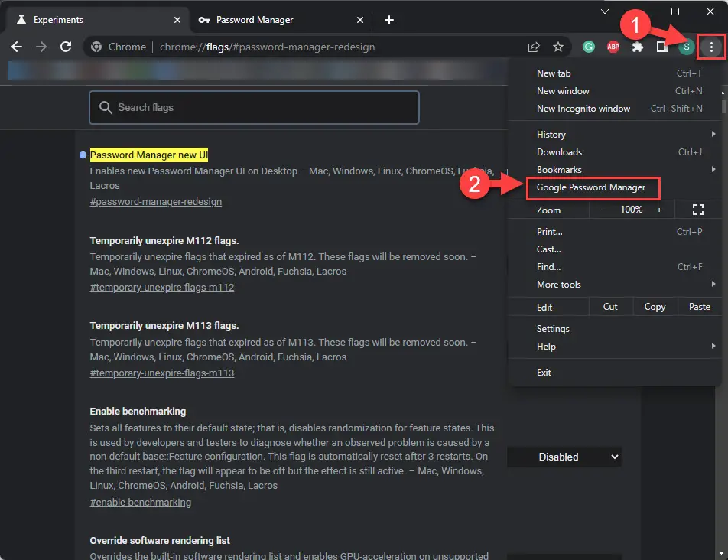Viewport: 728px width, 560px height.
Task: Open a new tab with plus button
Action: click(x=389, y=20)
